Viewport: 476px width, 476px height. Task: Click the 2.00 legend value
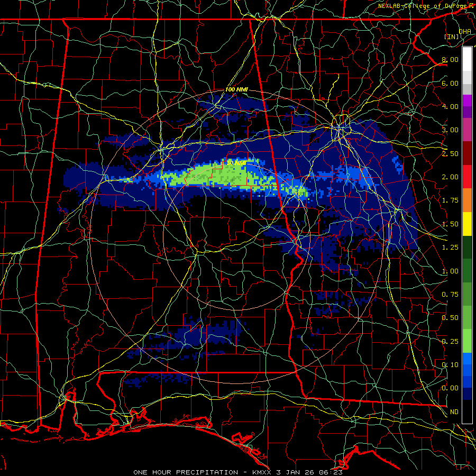450,177
